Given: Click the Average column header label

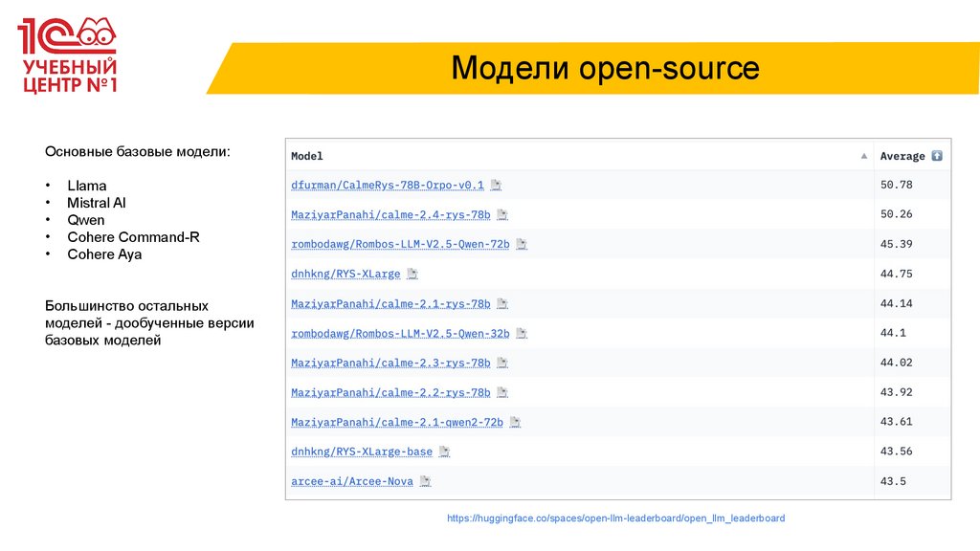Looking at the screenshot, I should 902,156.
